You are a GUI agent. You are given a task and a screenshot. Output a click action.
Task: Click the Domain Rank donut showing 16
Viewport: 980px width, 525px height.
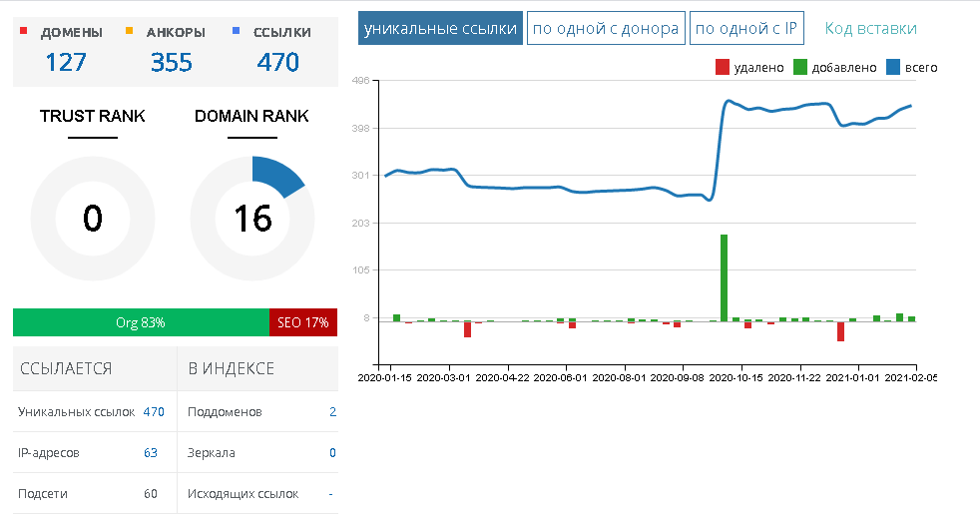[251, 218]
